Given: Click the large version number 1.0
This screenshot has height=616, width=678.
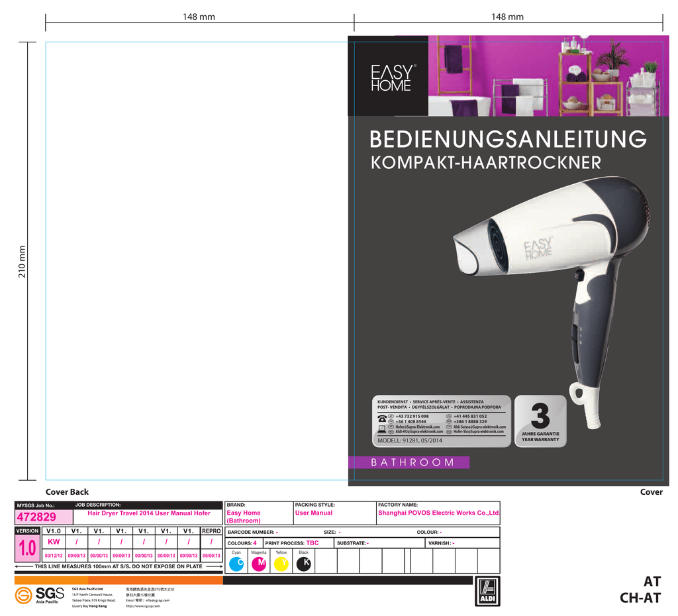Looking at the screenshot, I should 27,548.
